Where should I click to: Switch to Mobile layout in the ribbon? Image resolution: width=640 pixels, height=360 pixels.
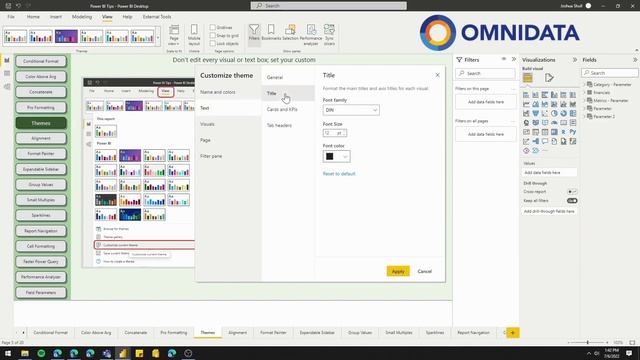click(194, 35)
